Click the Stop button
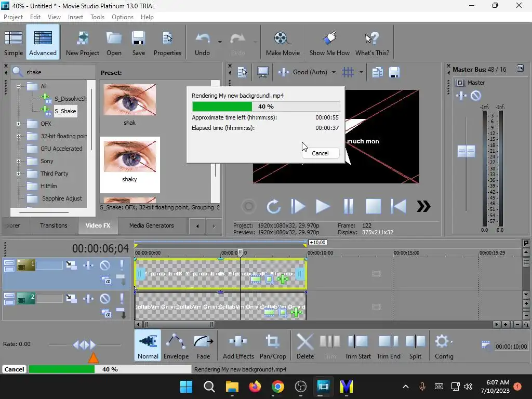Viewport: 532px width, 399px height. (x=373, y=206)
